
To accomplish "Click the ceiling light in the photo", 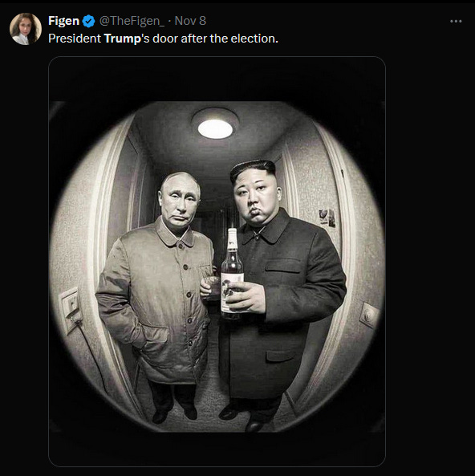I will point(215,125).
